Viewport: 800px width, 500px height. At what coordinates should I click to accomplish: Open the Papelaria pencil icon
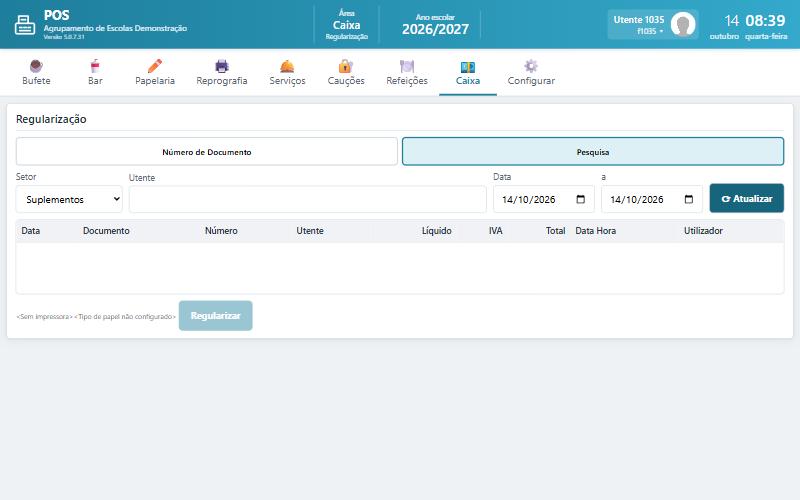[x=155, y=66]
